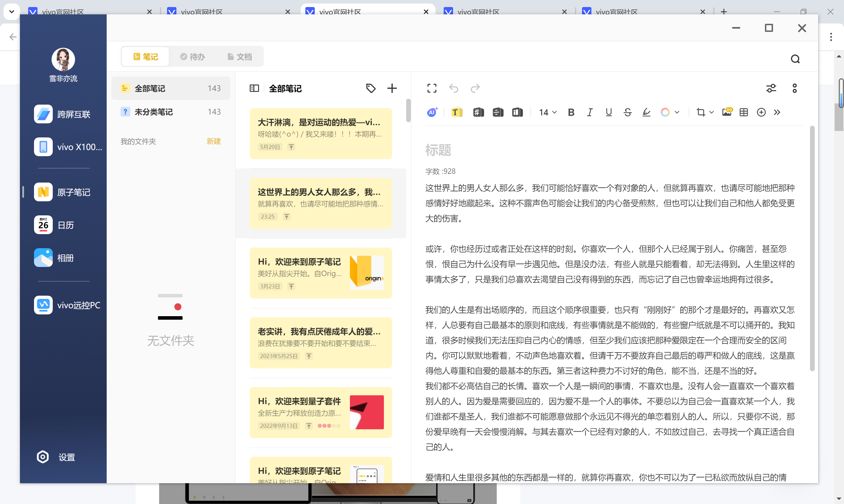This screenshot has height=504, width=844.
Task: Click the note list scrollbar
Action: 408,110
